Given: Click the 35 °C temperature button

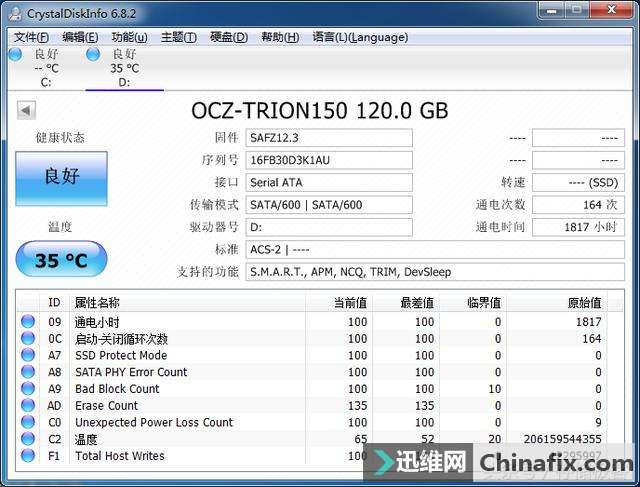Looking at the screenshot, I should click(x=61, y=259).
